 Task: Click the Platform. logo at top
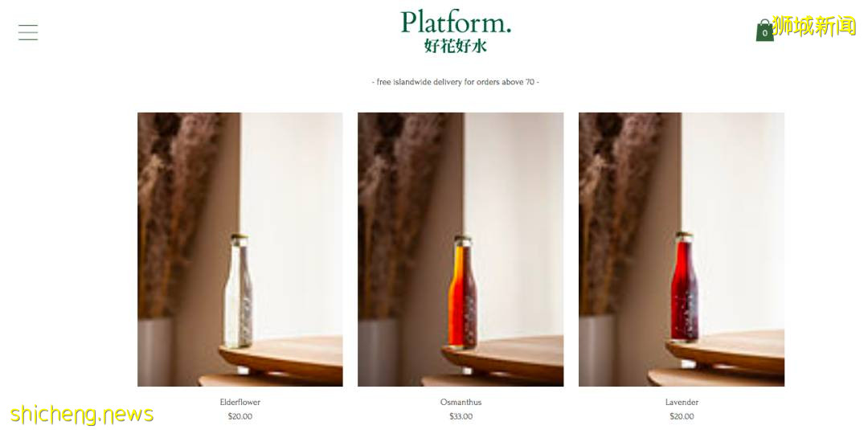pyautogui.click(x=456, y=23)
